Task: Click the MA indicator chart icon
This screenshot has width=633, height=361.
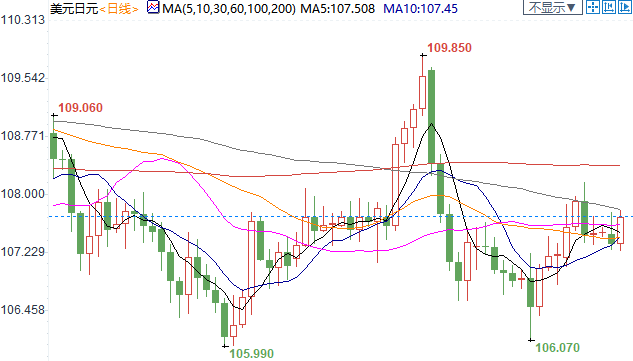Action: coord(153,7)
